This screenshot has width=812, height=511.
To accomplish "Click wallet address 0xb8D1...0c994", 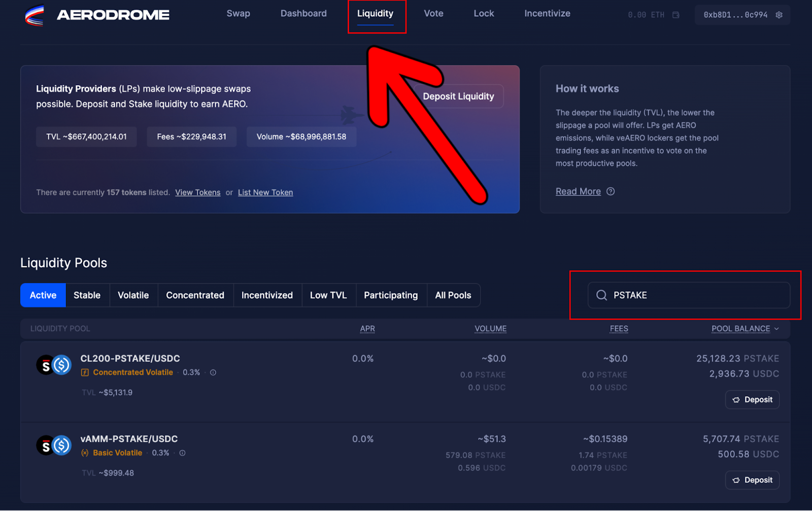I will (735, 15).
